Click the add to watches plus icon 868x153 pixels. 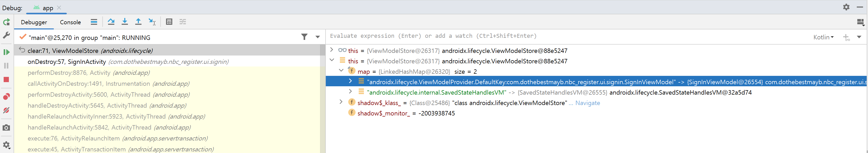click(846, 37)
